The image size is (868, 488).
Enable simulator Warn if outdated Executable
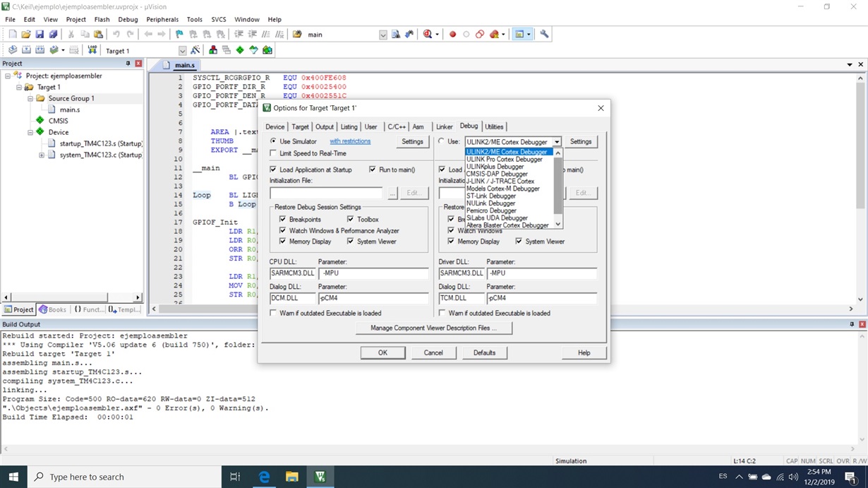(274, 313)
